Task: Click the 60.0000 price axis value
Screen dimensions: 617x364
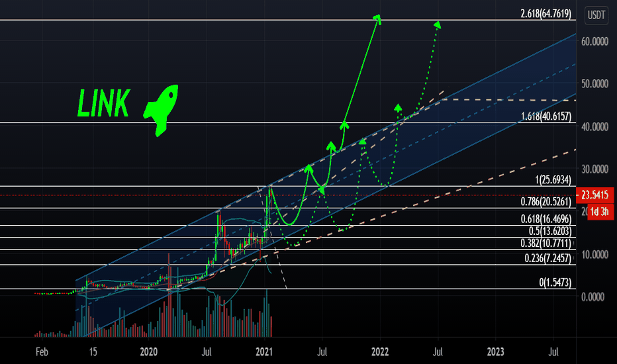Action: click(594, 41)
